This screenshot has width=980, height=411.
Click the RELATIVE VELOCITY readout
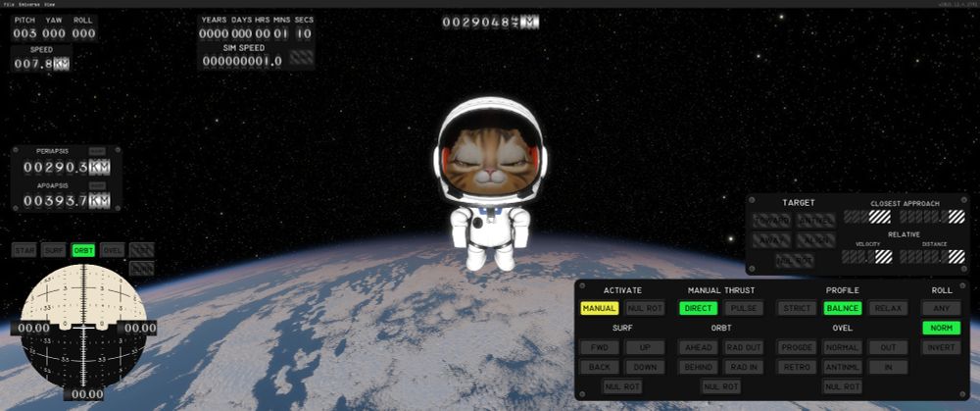coord(867,256)
